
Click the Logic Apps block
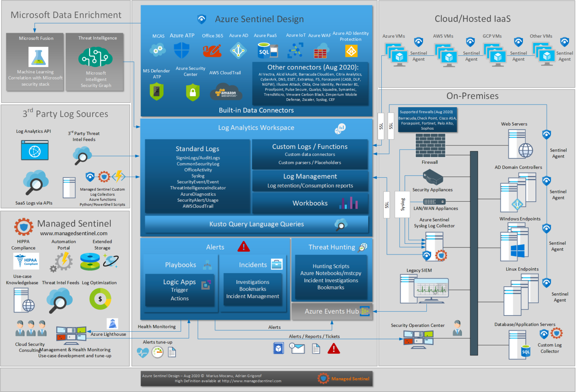(180, 290)
